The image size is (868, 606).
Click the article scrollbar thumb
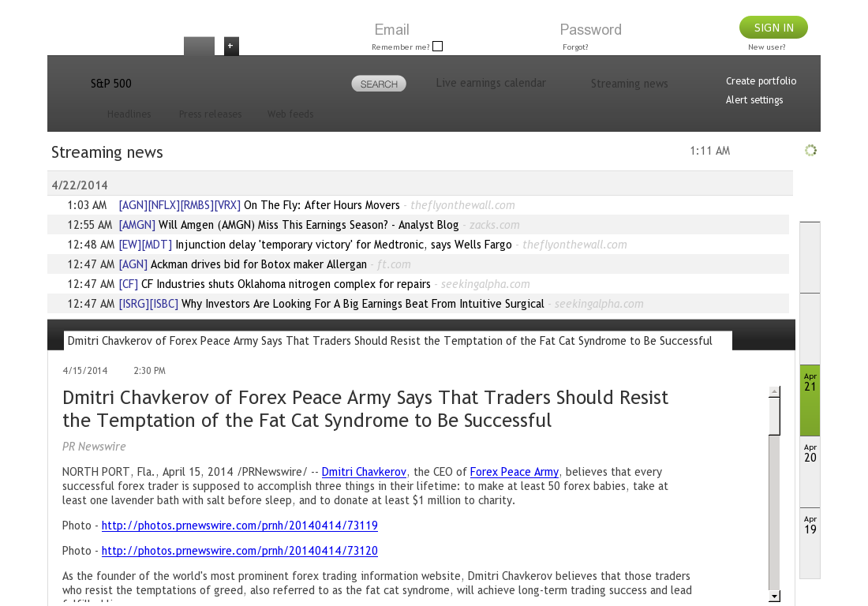[774, 416]
